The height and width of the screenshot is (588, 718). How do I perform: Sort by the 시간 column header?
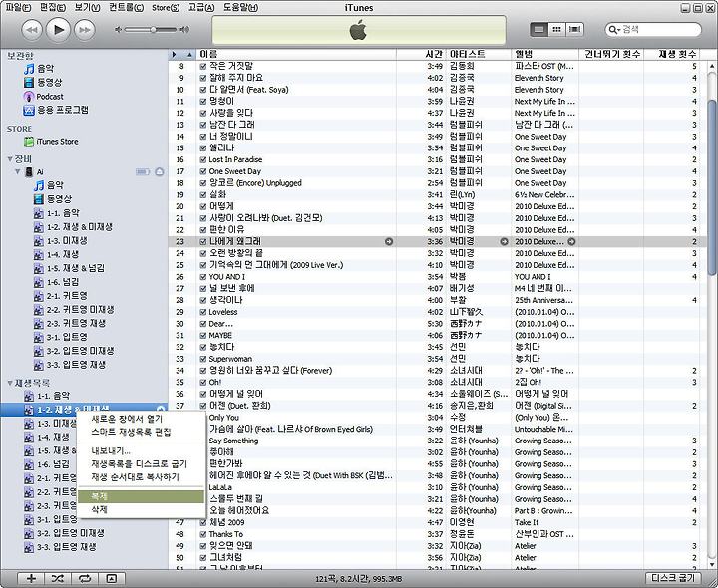tap(421, 54)
